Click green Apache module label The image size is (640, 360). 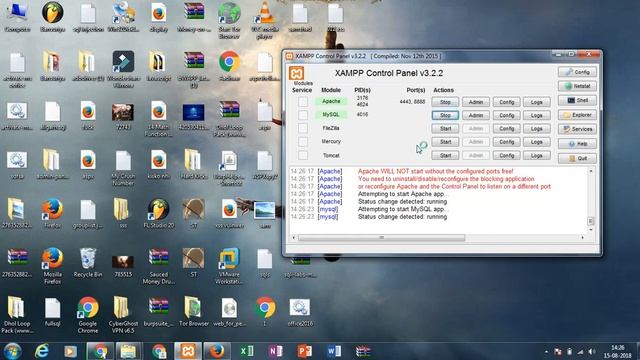331,101
